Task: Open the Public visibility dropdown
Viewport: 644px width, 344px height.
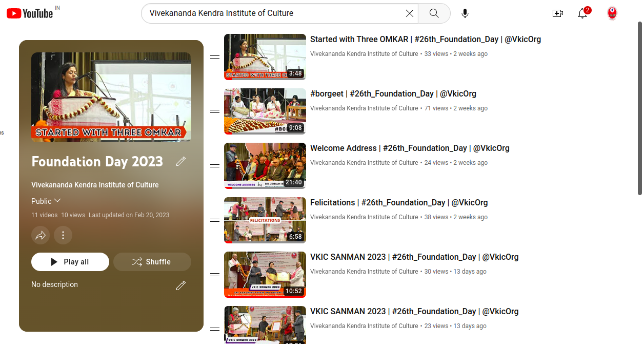Action: 46,201
